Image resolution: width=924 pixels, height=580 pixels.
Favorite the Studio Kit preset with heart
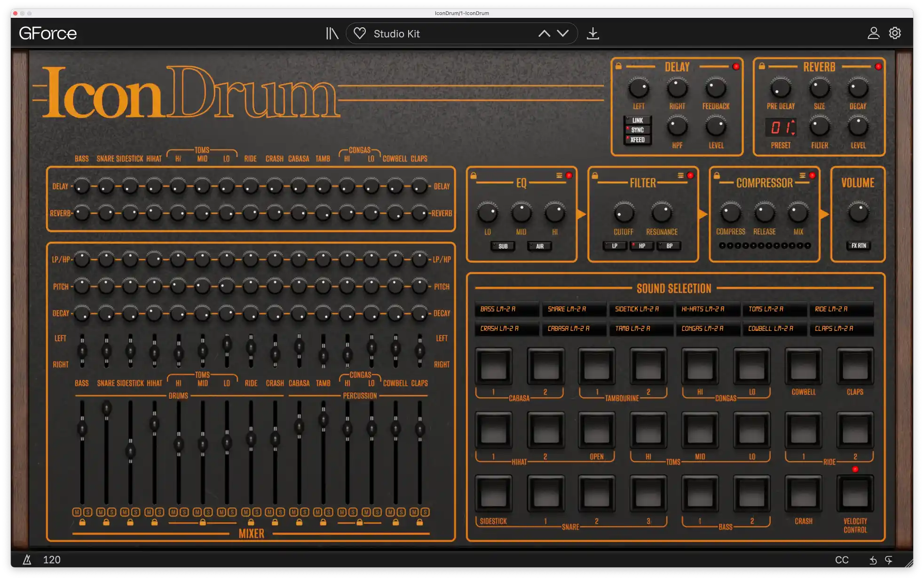coord(360,33)
